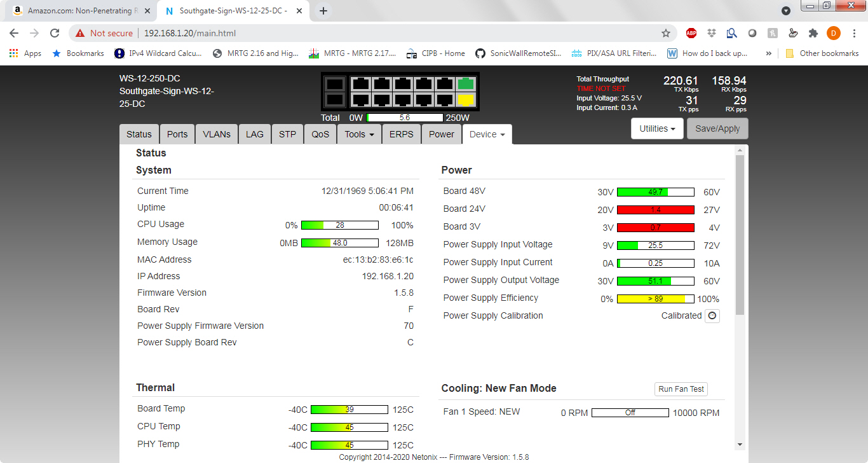Image resolution: width=868 pixels, height=463 pixels.
Task: Reload the page with the refresh icon
Action: [x=55, y=33]
